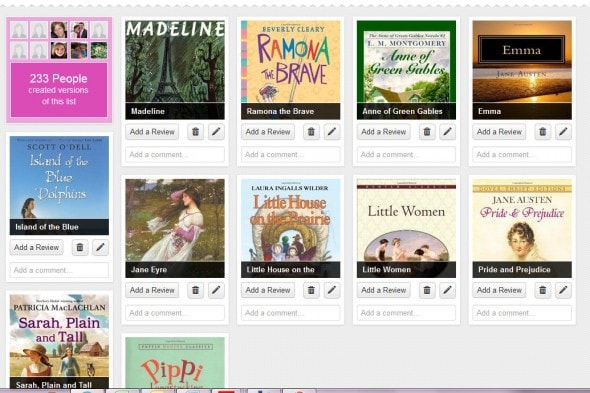
Task: Add a Review for Emma
Action: click(499, 132)
